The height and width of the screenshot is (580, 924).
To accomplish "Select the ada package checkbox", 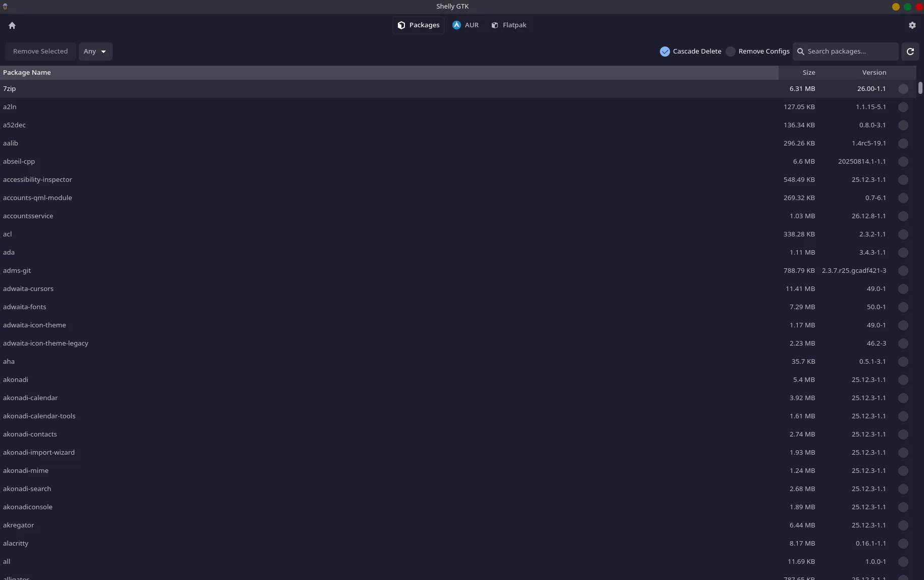I will tap(903, 253).
